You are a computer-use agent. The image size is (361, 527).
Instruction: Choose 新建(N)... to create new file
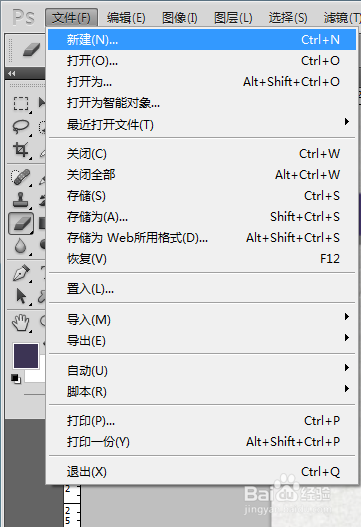(x=202, y=40)
